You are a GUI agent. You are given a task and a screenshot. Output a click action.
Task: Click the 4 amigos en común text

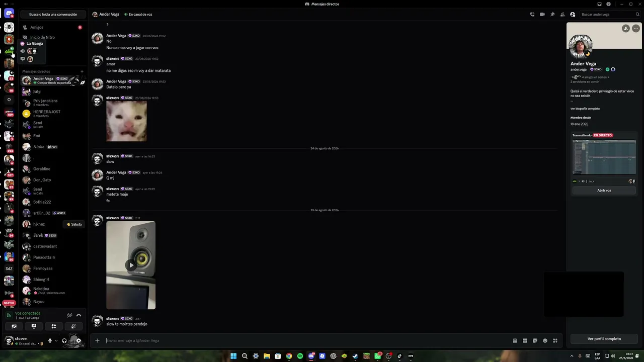594,77
